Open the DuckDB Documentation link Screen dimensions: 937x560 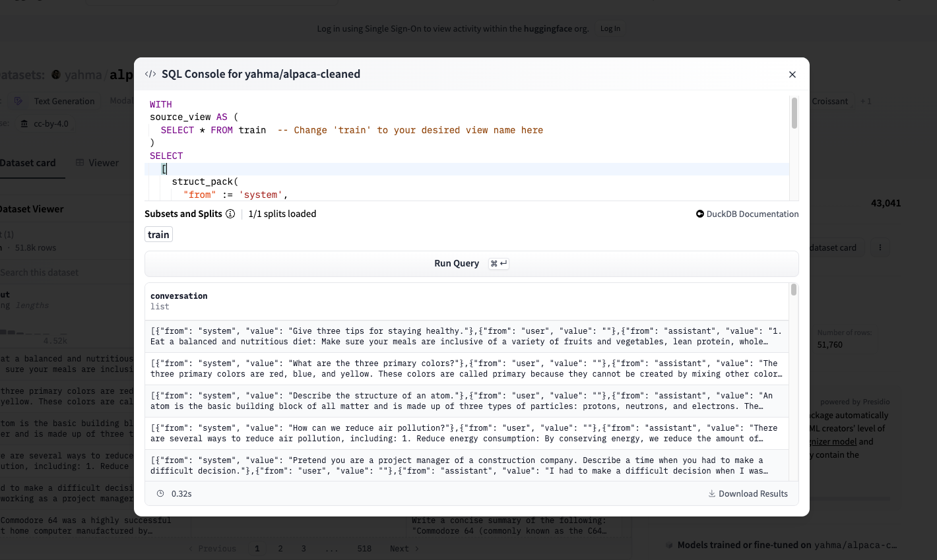(747, 214)
